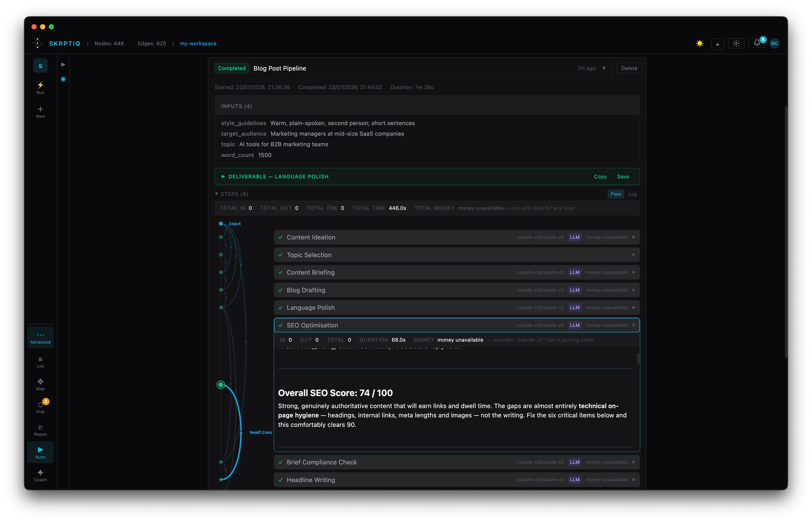The image size is (812, 522).
Task: Select the blue run indicator dot
Action: point(63,79)
